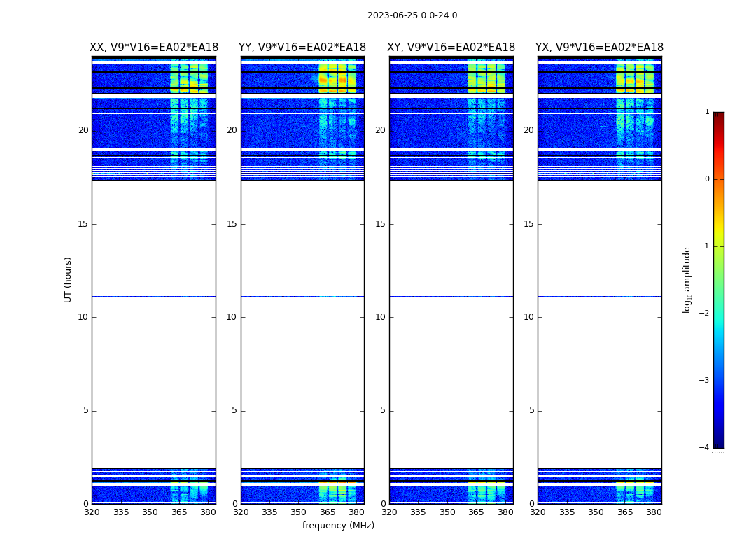This screenshot has width=735, height=560.
Task: Click the colorbar tick label −3
Action: point(704,380)
